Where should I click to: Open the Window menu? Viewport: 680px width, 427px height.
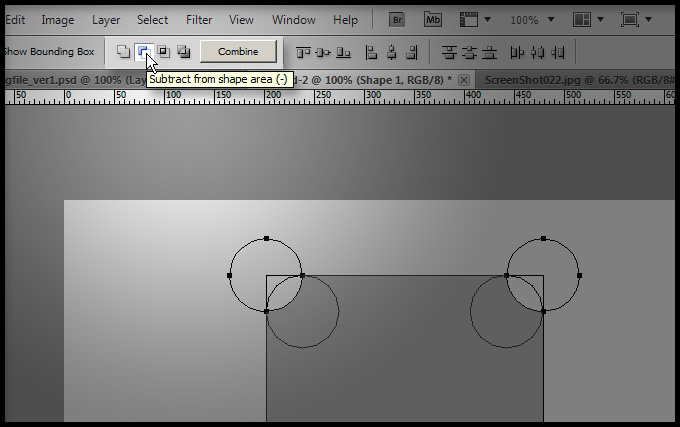293,19
